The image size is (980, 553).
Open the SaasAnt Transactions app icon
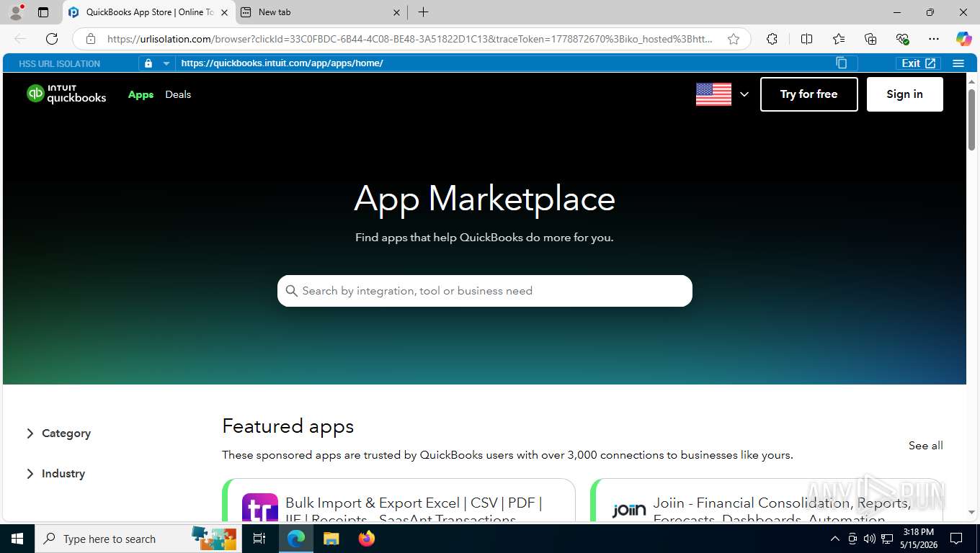pos(260,507)
